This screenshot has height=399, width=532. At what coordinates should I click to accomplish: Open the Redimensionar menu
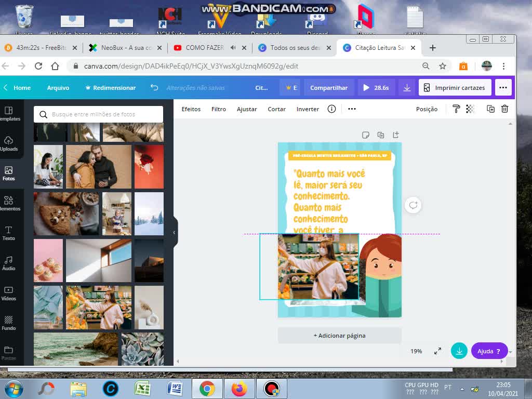(x=111, y=88)
